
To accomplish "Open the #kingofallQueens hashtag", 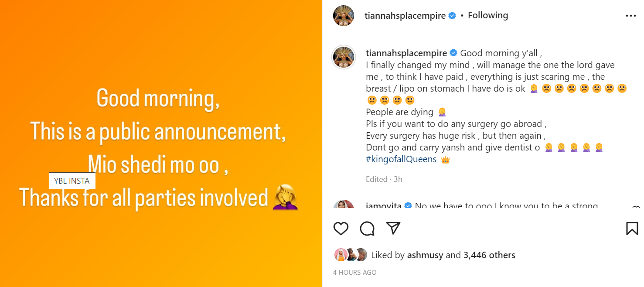I will (x=401, y=159).
